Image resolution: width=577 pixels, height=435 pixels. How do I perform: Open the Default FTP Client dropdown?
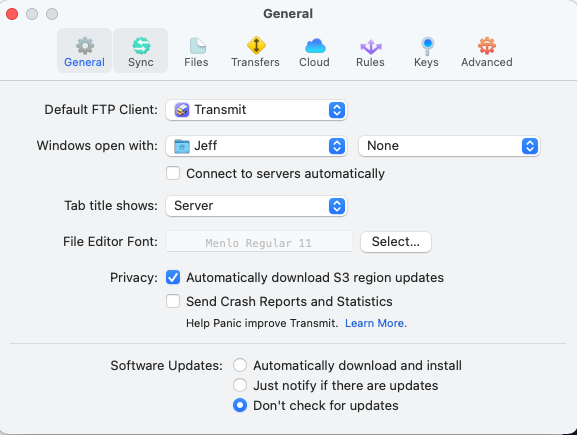[256, 110]
